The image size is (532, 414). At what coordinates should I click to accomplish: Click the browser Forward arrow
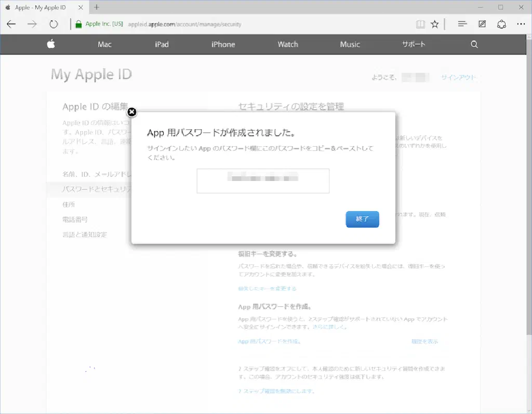pos(32,24)
